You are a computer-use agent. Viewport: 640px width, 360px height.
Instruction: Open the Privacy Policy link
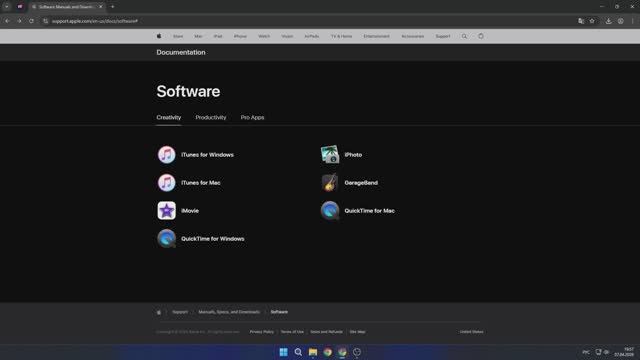pyautogui.click(x=262, y=332)
